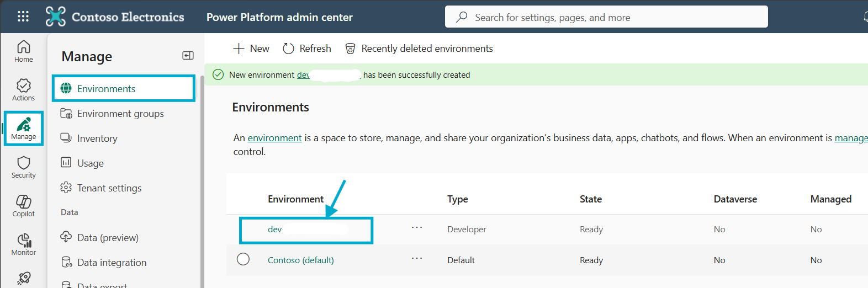
Task: Open Recently deleted environments
Action: tap(419, 49)
